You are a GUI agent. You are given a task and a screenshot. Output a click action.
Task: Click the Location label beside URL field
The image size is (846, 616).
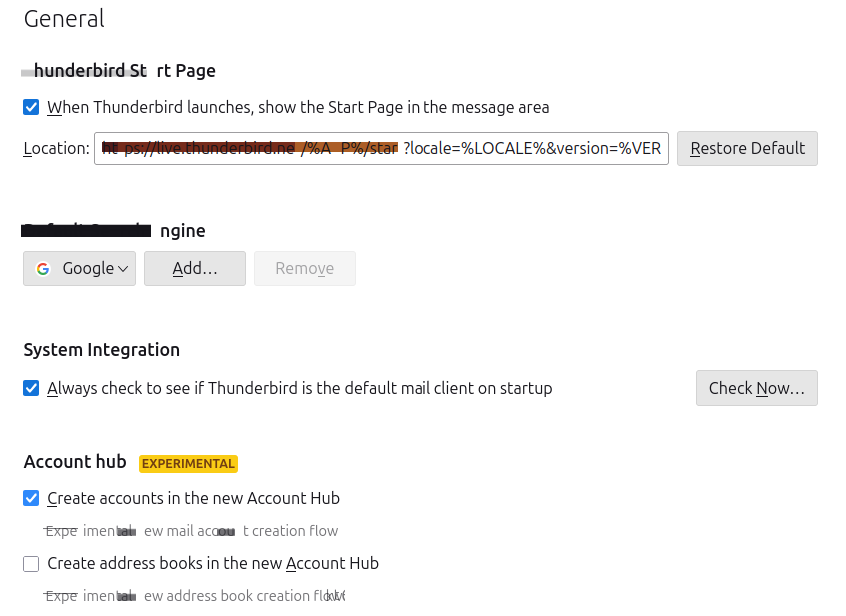coord(56,149)
